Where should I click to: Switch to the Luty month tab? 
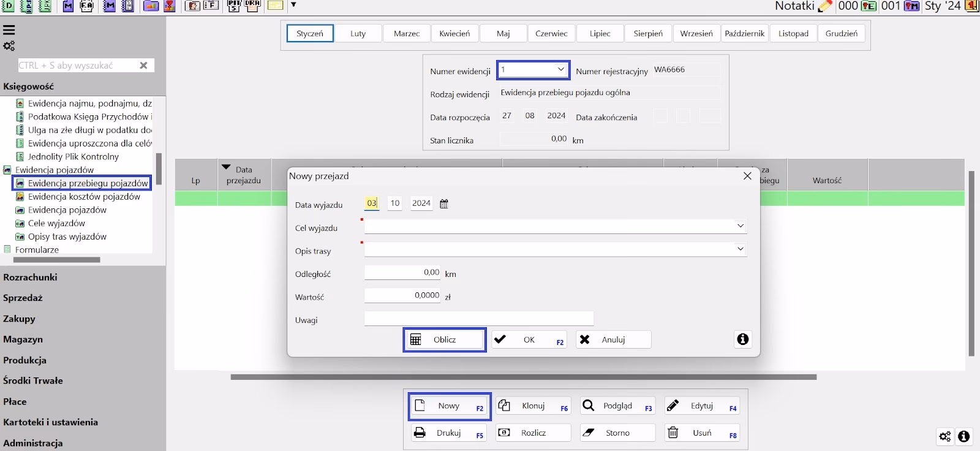click(x=358, y=34)
